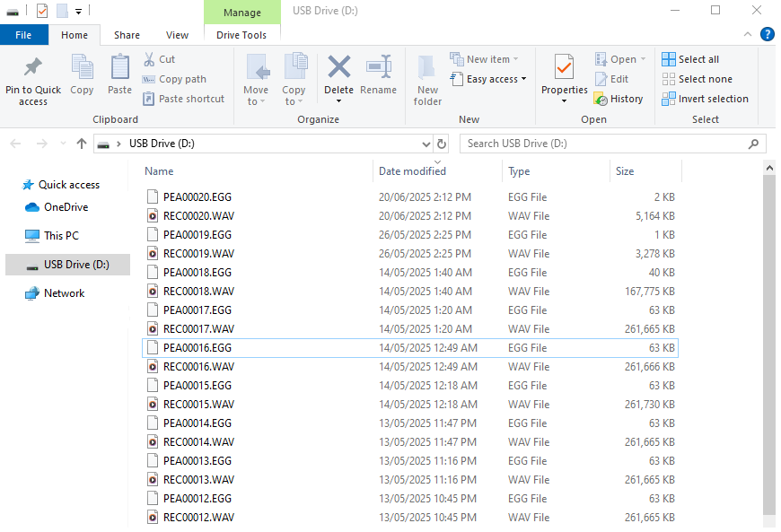Viewport: 781px width, 532px height.
Task: Click the Paste clipboard icon
Action: point(119,68)
